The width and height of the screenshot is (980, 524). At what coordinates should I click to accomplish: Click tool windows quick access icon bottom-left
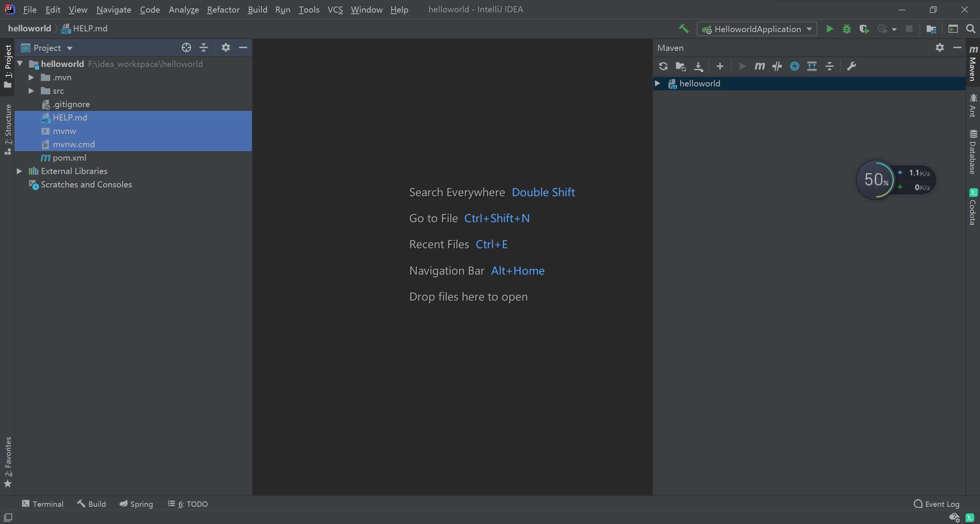[8, 517]
